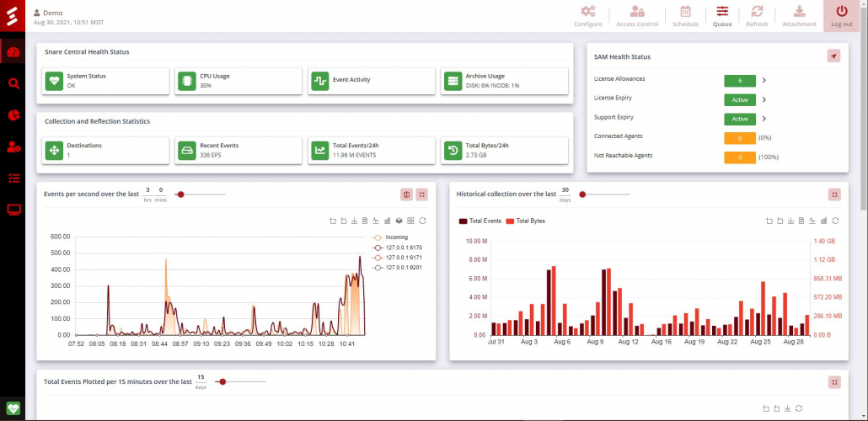868x421 pixels.
Task: Open the Archive Usage card
Action: (x=504, y=81)
